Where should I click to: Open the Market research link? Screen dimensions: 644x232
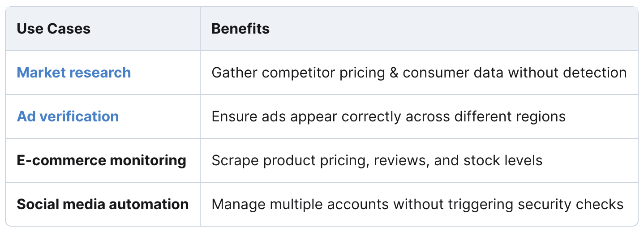[x=74, y=73]
